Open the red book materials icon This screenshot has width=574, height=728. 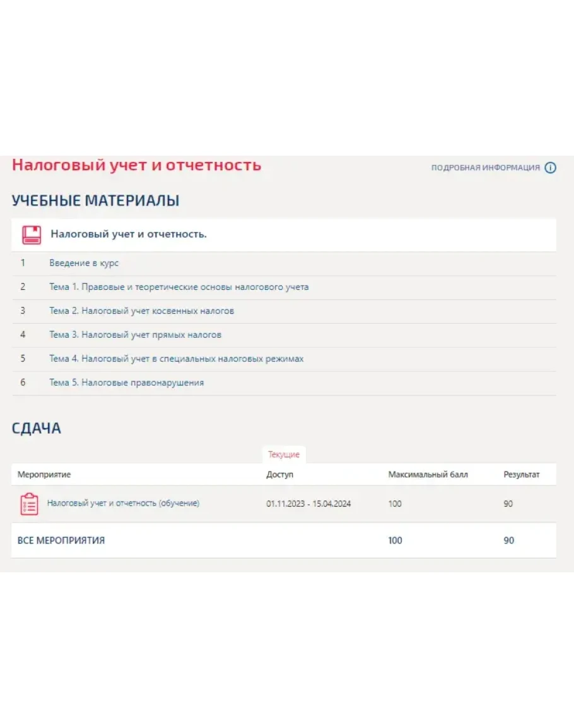click(32, 235)
